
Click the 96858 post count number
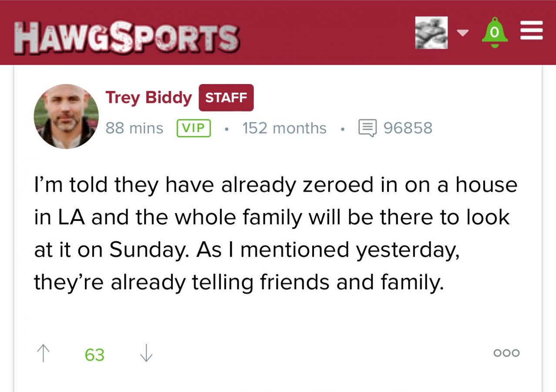[408, 128]
